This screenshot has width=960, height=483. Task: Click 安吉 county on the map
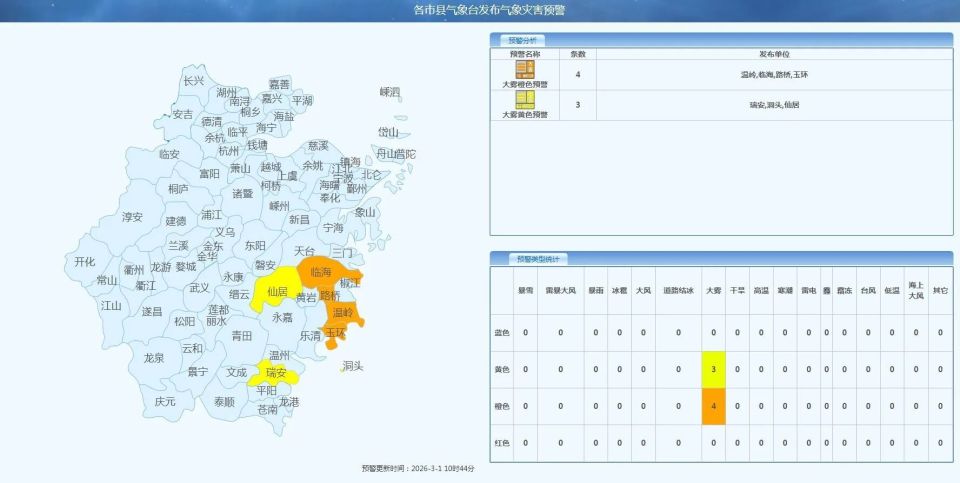182,114
